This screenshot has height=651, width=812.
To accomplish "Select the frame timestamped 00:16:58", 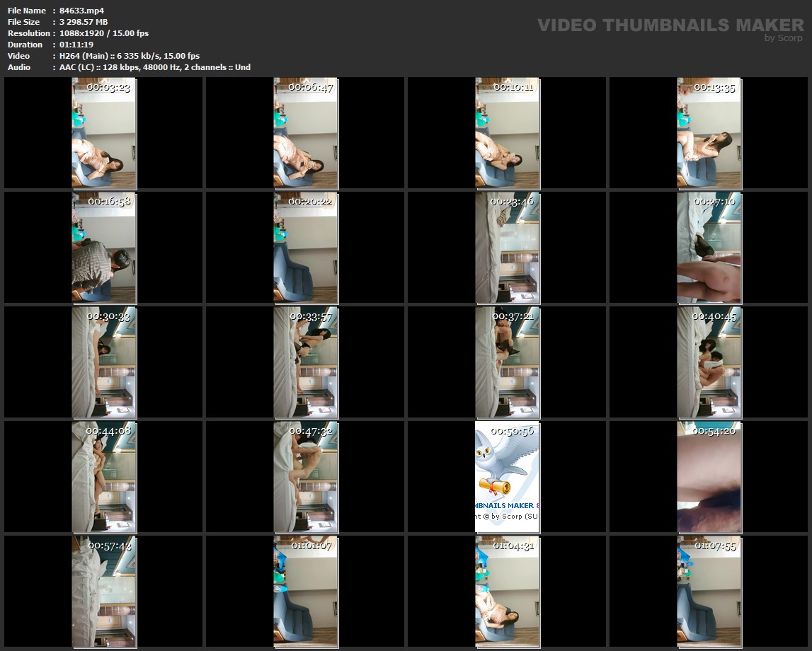I will pos(104,248).
